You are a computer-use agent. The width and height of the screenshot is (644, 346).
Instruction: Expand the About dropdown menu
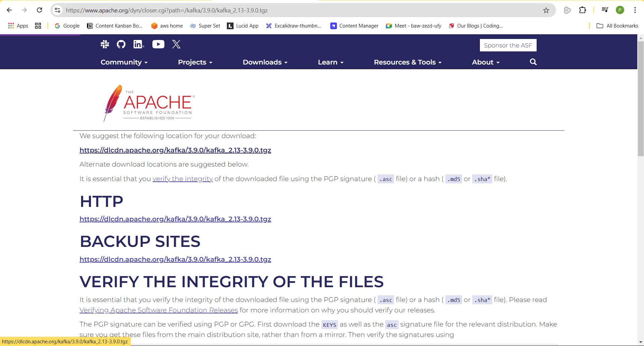click(486, 62)
